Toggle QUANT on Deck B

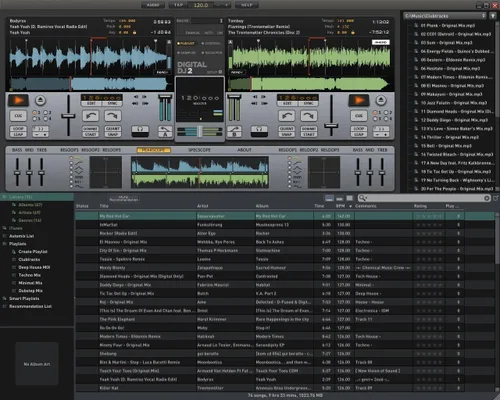287,128
